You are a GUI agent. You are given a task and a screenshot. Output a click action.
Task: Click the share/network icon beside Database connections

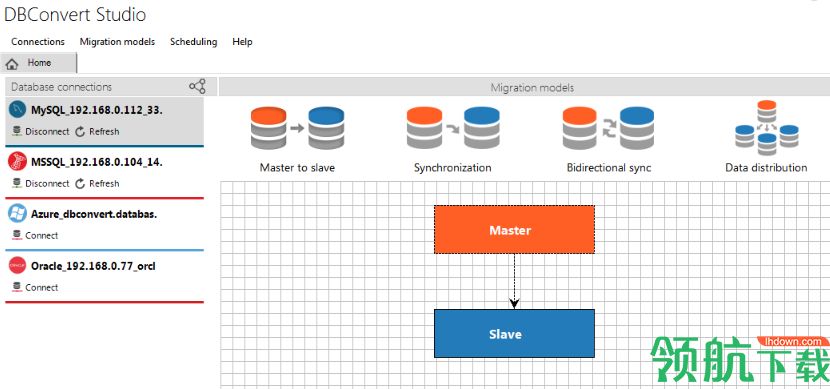197,86
